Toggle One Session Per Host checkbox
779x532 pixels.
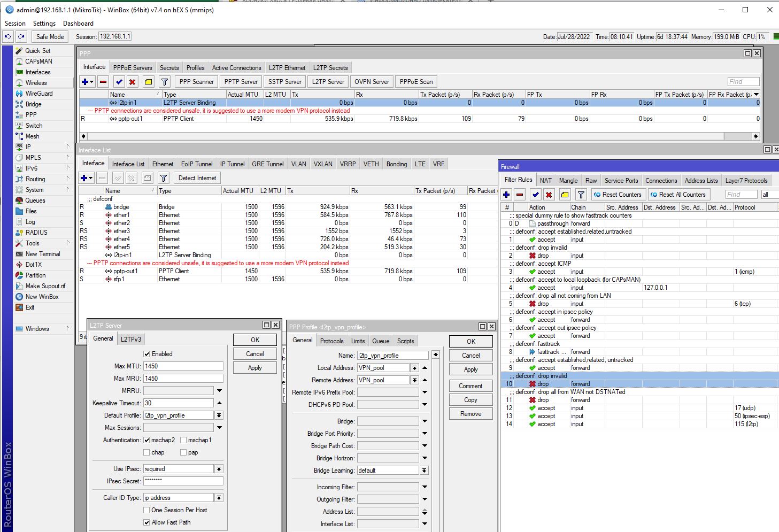[x=146, y=510]
